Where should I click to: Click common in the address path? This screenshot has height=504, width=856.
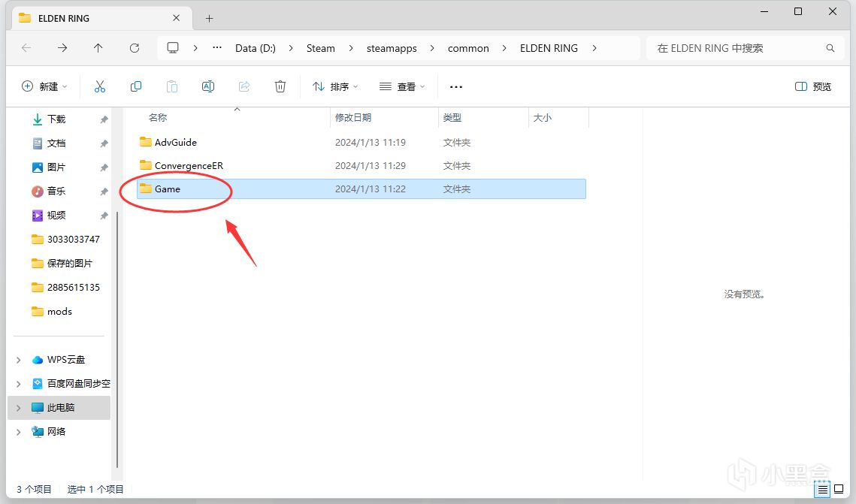click(x=468, y=48)
